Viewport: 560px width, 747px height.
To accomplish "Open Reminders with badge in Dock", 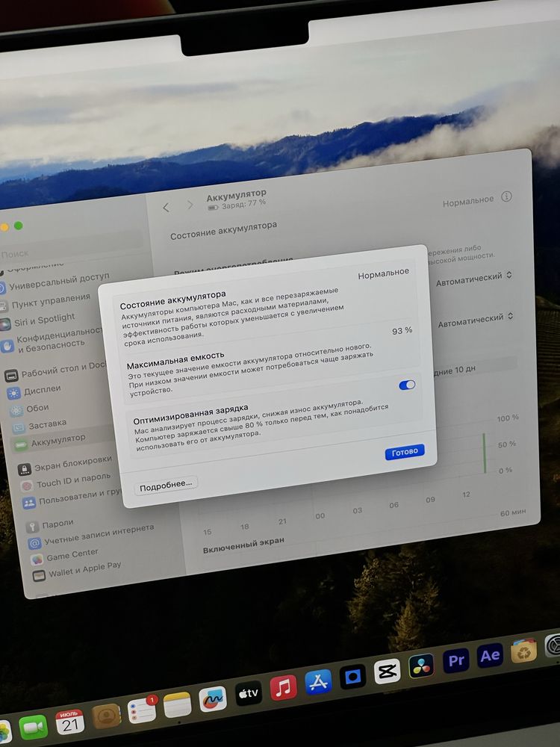I will pos(142,710).
